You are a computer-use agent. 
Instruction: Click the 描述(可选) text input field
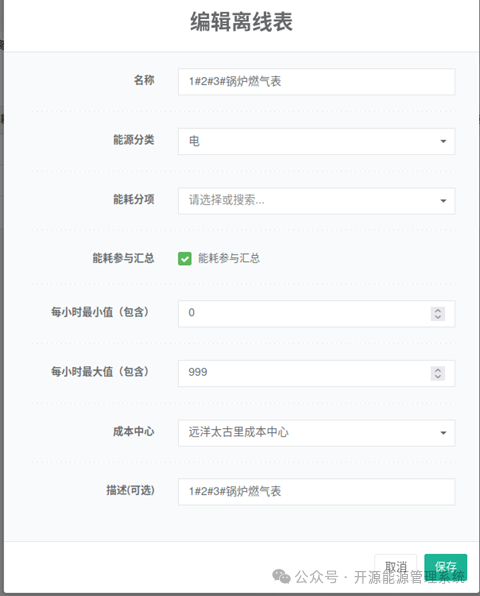(316, 492)
